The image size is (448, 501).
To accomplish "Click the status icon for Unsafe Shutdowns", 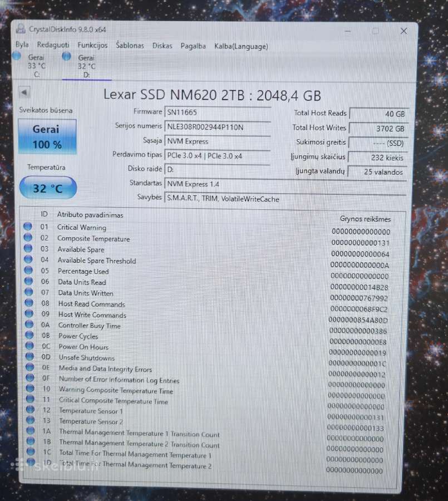I will [29, 356].
